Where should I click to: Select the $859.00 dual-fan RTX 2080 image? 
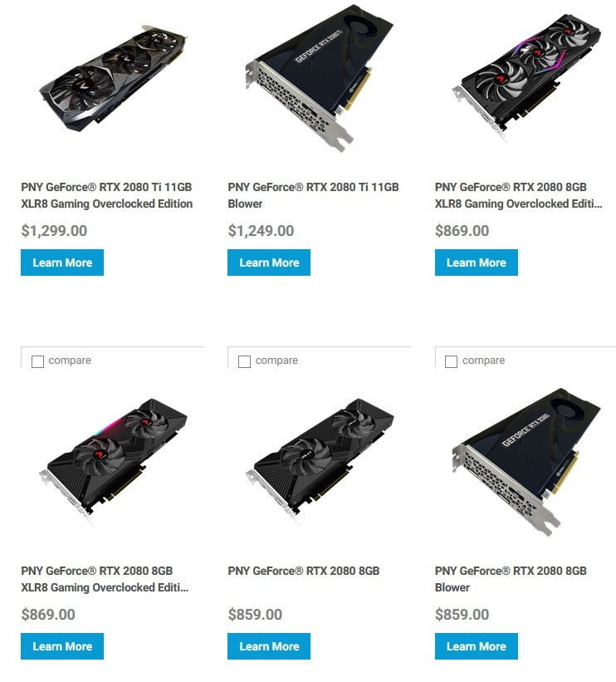pos(320,461)
